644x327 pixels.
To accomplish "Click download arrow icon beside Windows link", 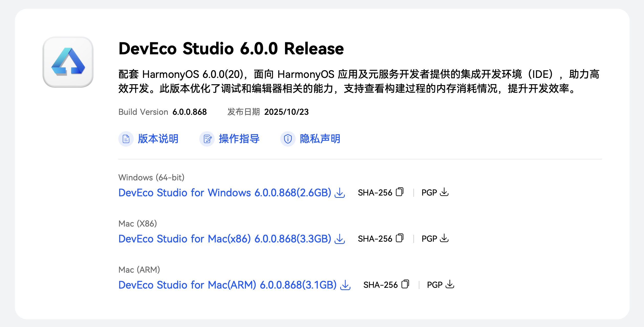I will coord(340,193).
